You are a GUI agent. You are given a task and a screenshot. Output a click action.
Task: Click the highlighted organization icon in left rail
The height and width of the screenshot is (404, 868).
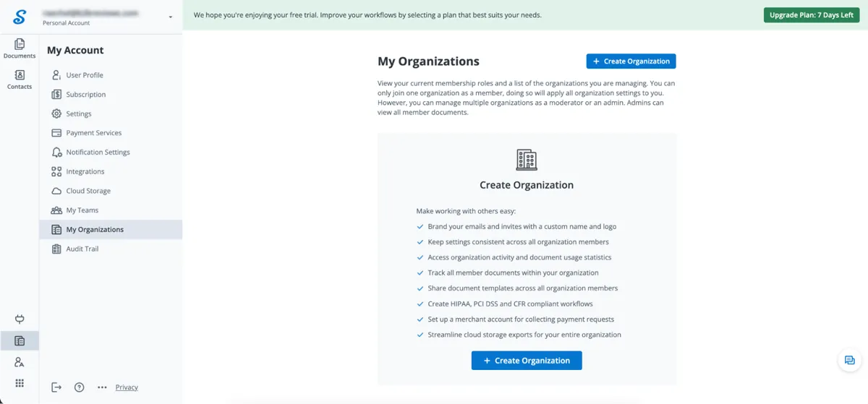click(x=20, y=341)
